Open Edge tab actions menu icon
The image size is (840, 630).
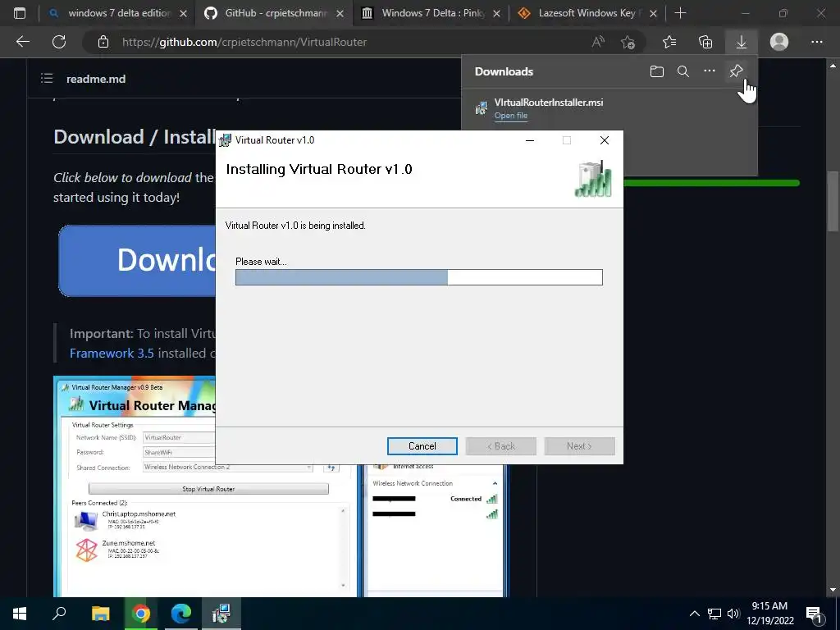(20, 13)
